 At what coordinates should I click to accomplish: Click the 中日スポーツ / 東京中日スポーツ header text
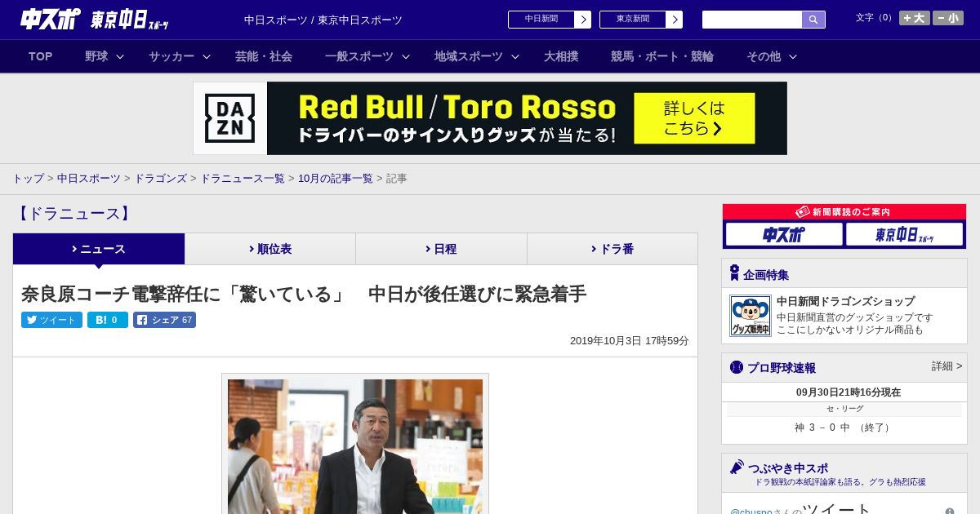(323, 20)
